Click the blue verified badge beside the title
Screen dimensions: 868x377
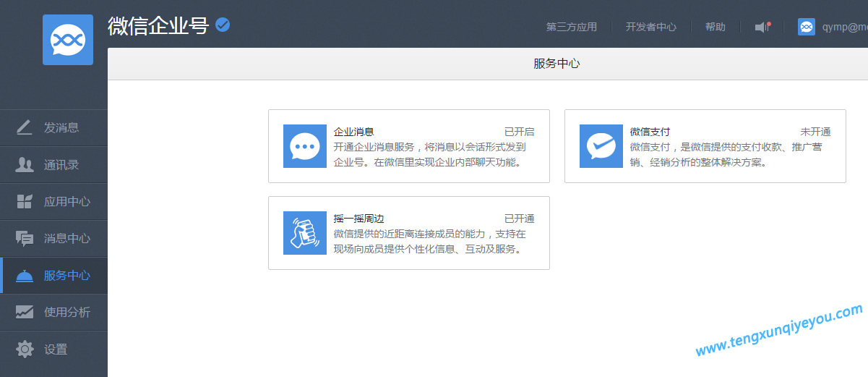(223, 25)
